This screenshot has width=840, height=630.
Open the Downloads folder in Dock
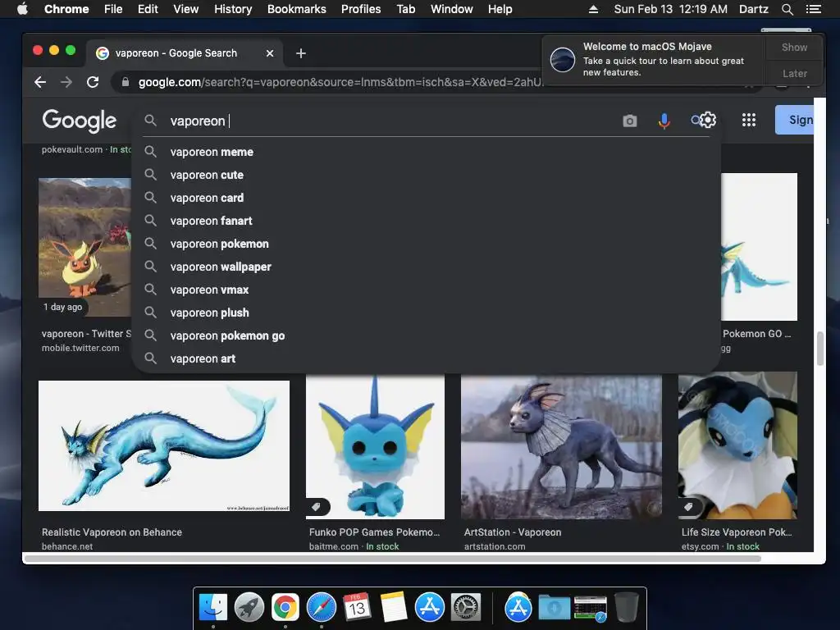pyautogui.click(x=554, y=608)
